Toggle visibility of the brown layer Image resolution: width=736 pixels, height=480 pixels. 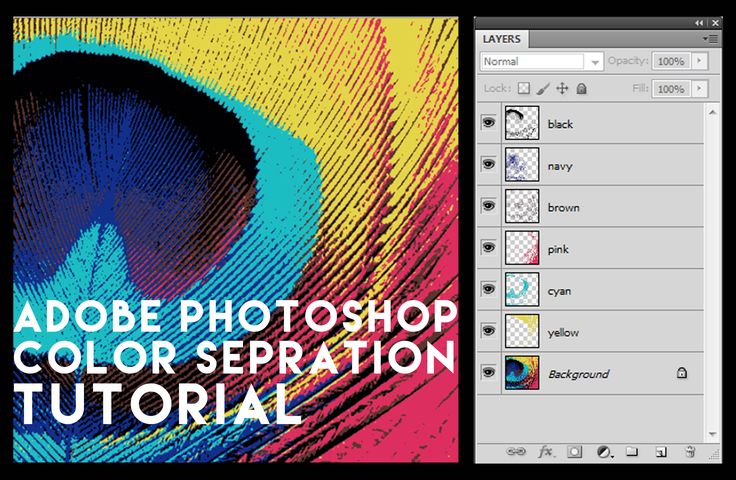[489, 206]
